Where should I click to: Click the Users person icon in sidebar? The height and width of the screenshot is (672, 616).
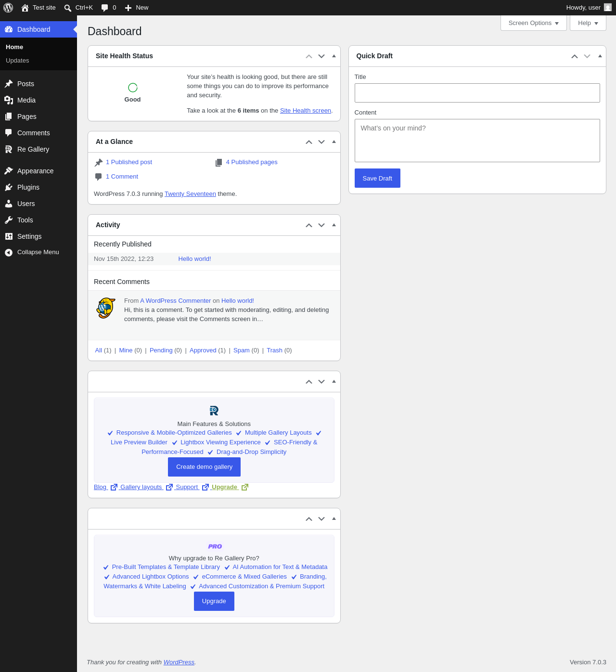click(9, 204)
